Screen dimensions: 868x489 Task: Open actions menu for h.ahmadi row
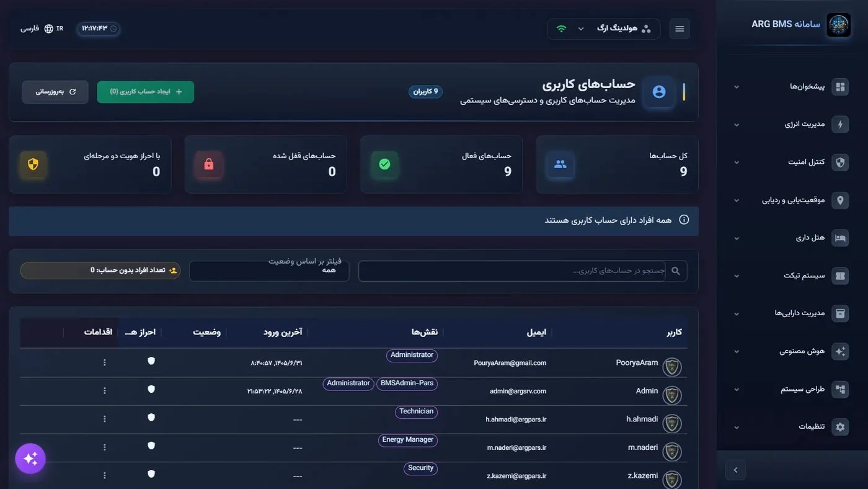click(104, 419)
